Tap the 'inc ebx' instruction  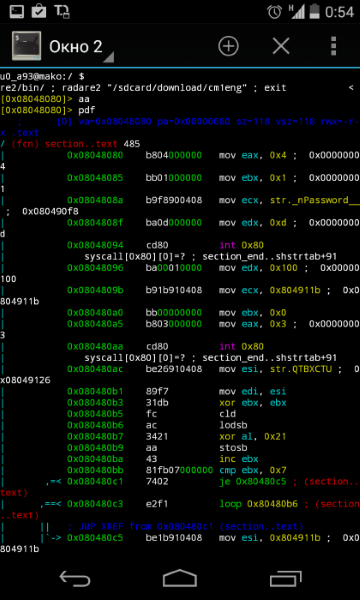[x=239, y=459]
